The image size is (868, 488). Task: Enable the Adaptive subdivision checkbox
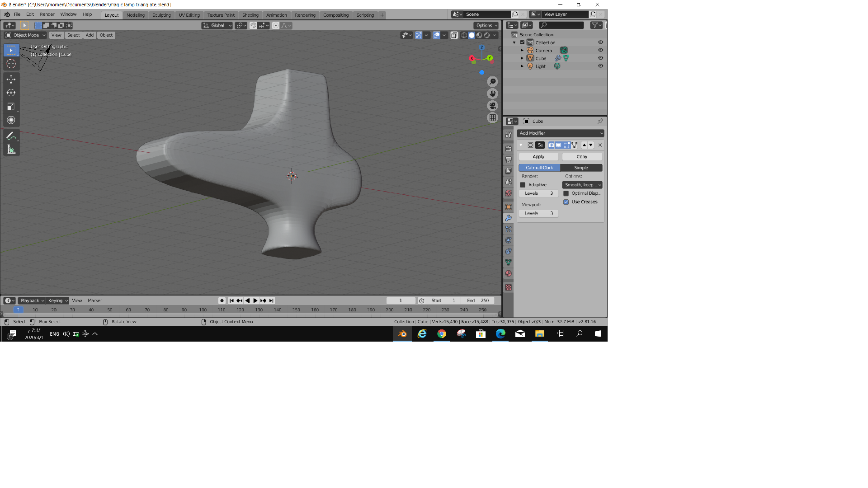(523, 185)
